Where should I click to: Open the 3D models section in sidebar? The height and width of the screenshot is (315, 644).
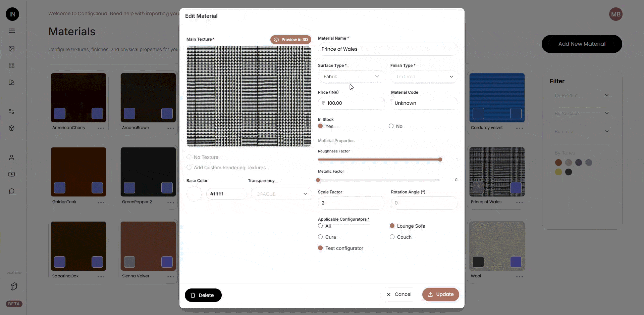point(12,128)
